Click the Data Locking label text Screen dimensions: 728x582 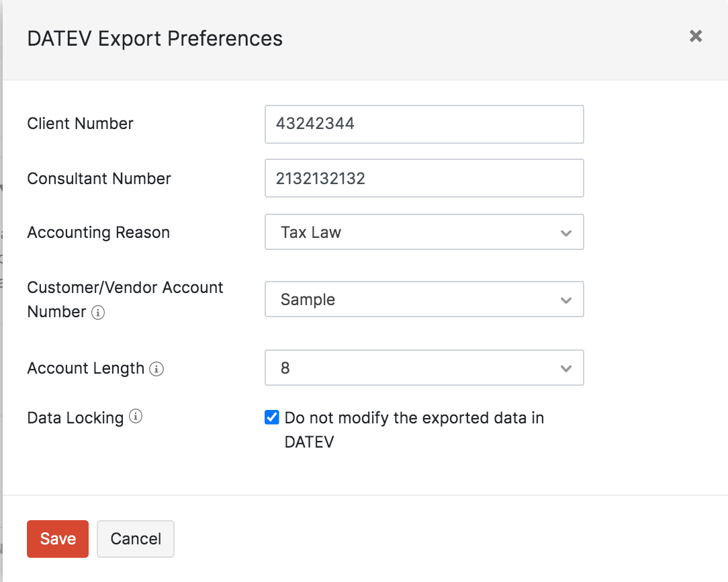coord(75,418)
